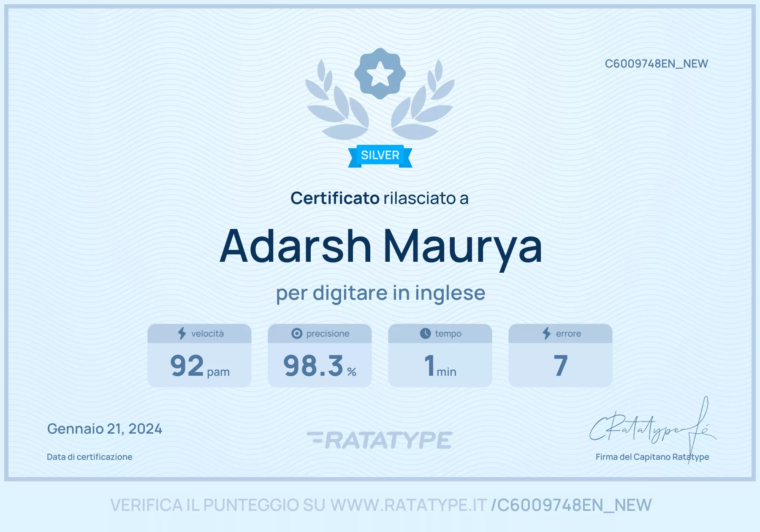Click the target icon beside precisione
The image size is (760, 532).
tap(297, 334)
